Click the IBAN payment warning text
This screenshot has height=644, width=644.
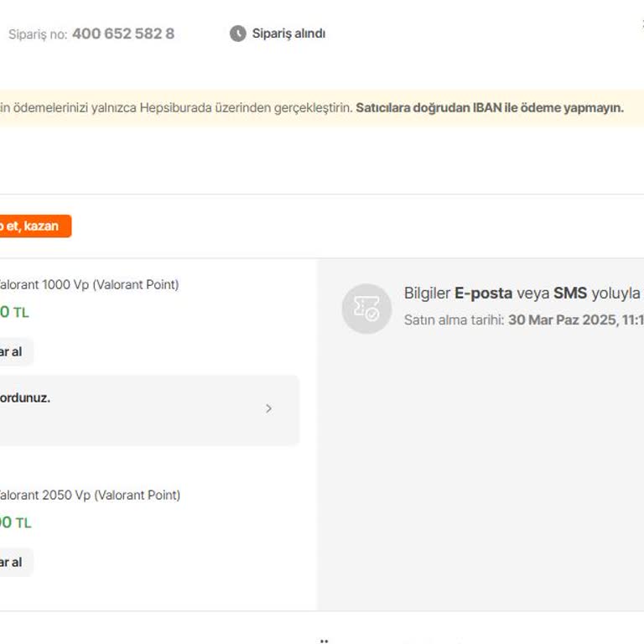(490, 107)
